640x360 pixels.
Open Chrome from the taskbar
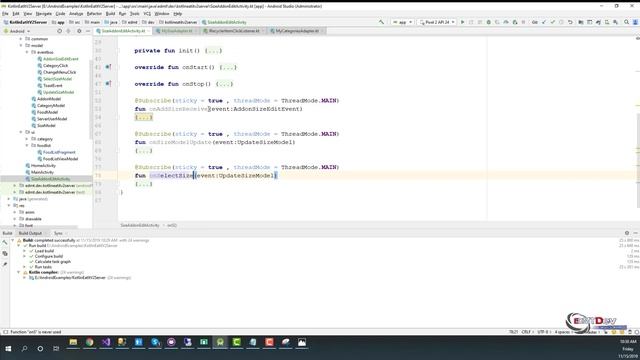point(89,342)
